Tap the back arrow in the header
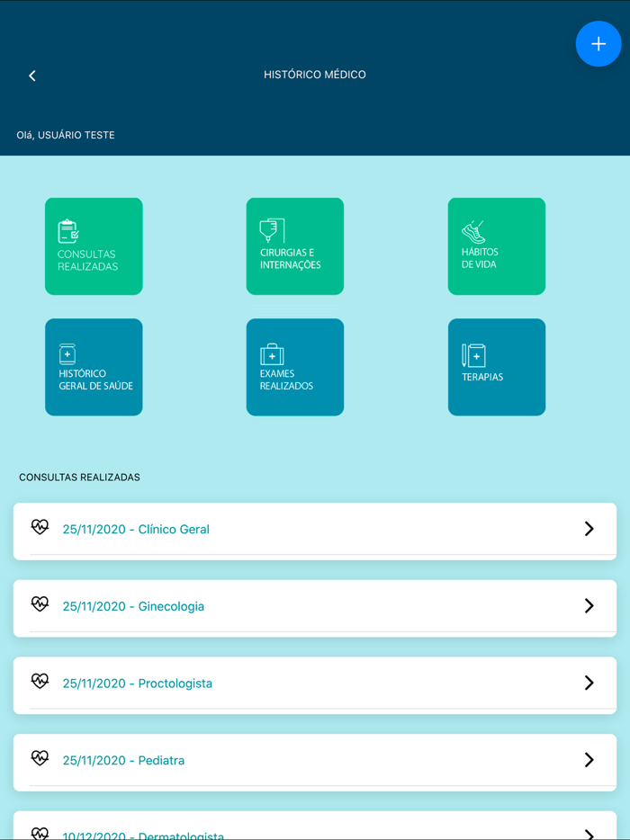The width and height of the screenshot is (630, 840). pyautogui.click(x=32, y=76)
